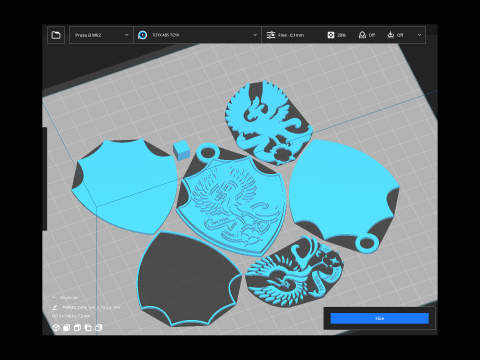The image size is (480, 360).
Task: Select the front view cube icon
Action: click(67, 328)
